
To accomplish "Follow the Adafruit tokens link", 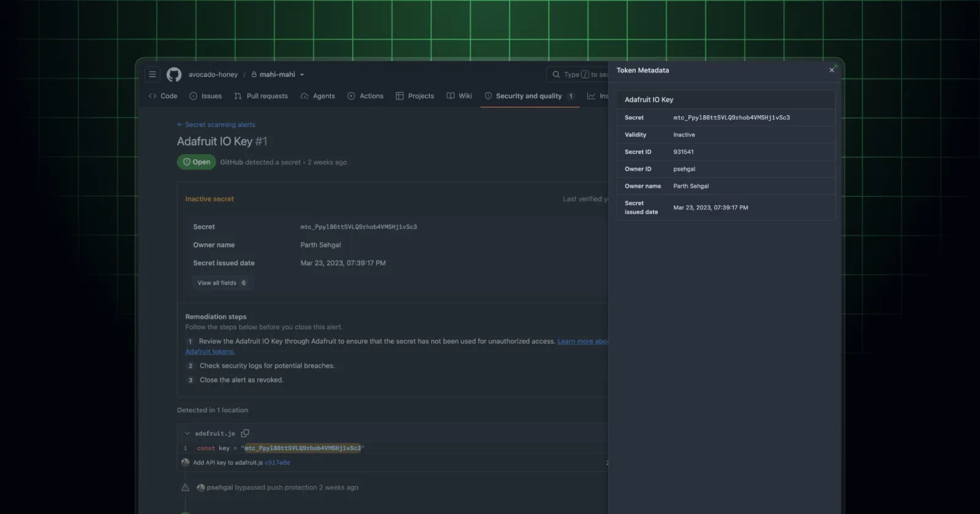I will [210, 352].
